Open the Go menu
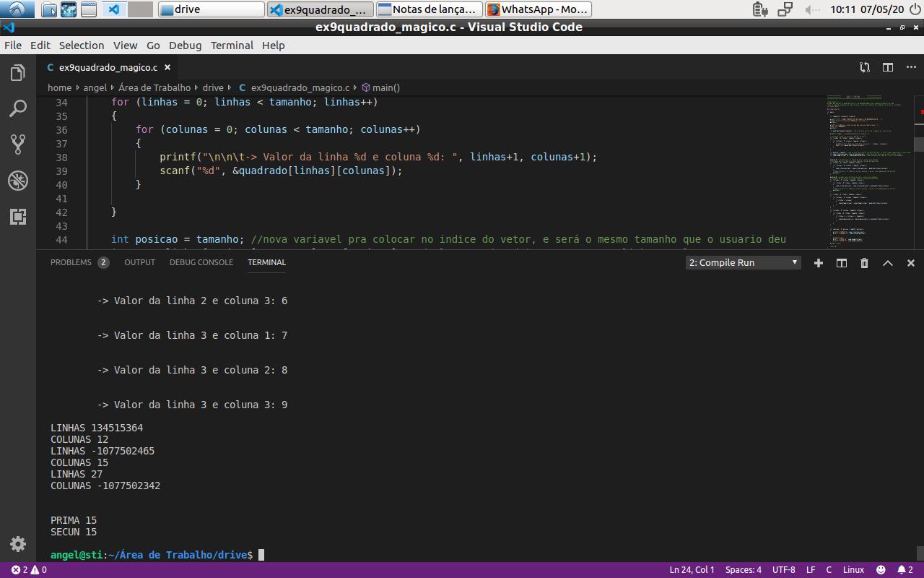 pos(153,45)
